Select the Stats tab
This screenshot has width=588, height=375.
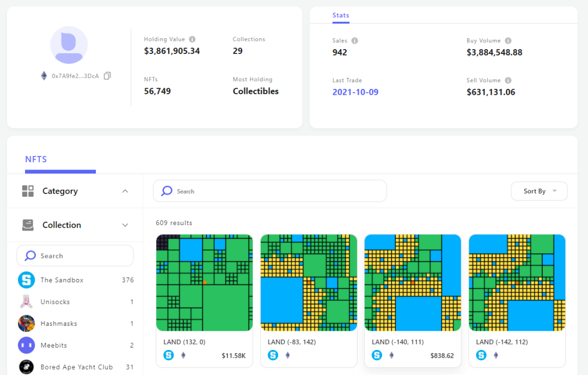click(x=341, y=15)
